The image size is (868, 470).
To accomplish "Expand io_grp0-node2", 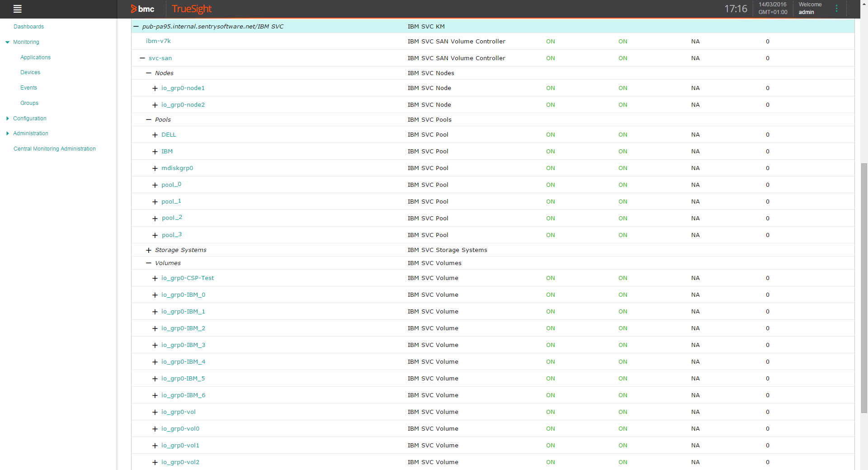I will 155,105.
